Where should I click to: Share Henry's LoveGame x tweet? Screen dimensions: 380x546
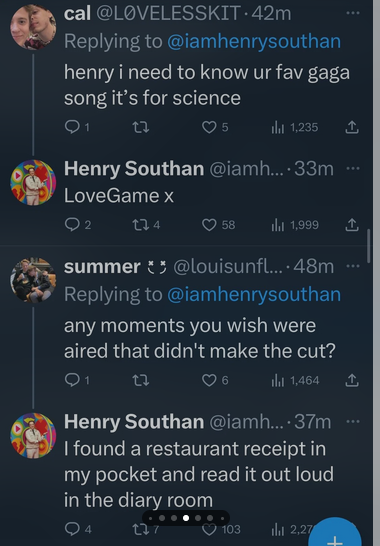(352, 225)
